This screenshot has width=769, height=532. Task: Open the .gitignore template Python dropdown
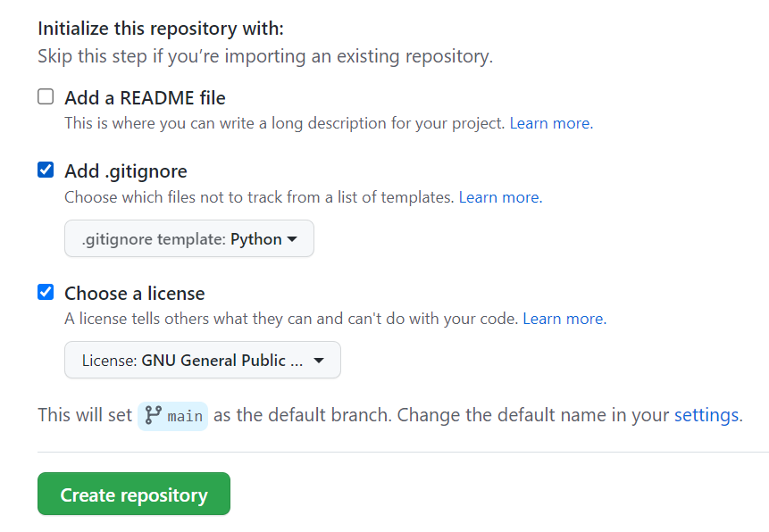click(188, 239)
